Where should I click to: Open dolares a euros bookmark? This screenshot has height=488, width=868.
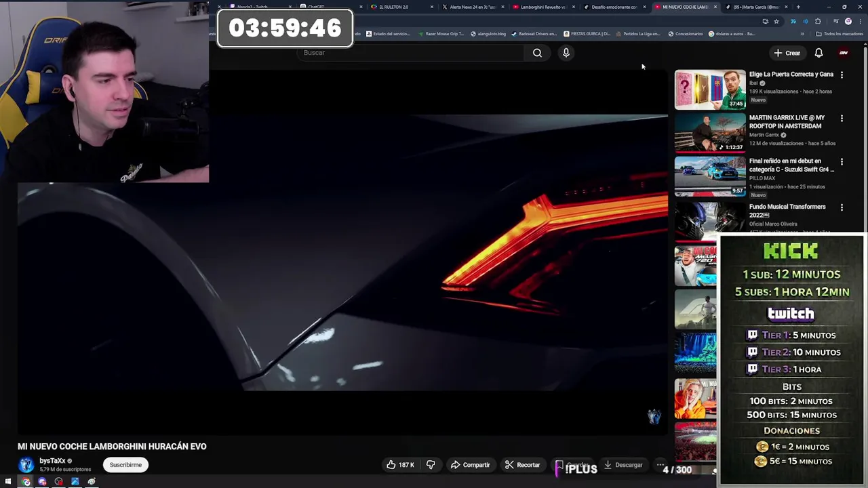[732, 34]
